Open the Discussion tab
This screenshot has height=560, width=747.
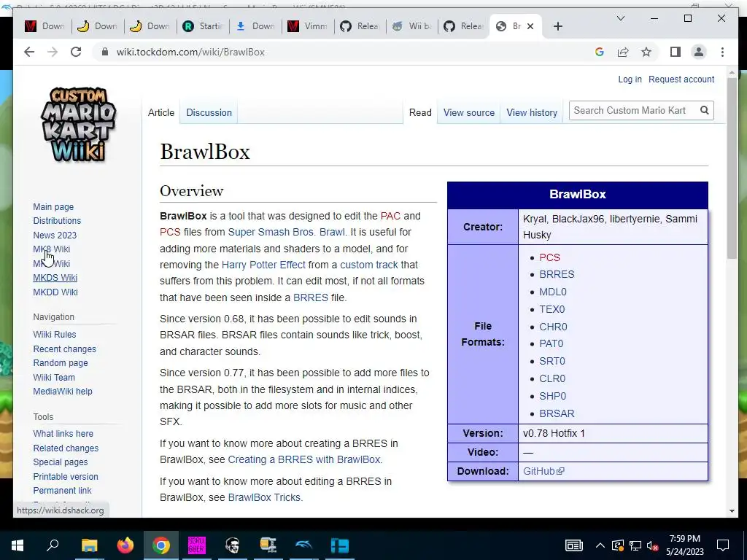209,113
